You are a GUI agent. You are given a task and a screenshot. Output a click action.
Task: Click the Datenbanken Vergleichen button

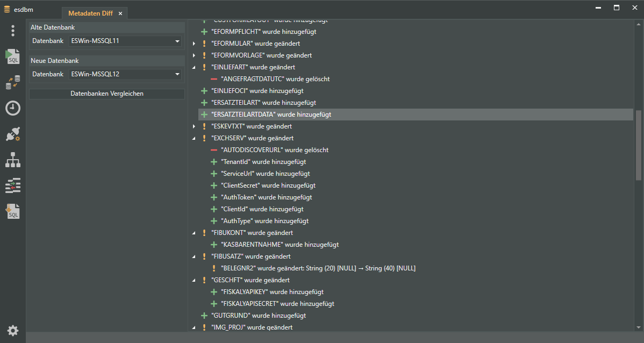click(106, 94)
